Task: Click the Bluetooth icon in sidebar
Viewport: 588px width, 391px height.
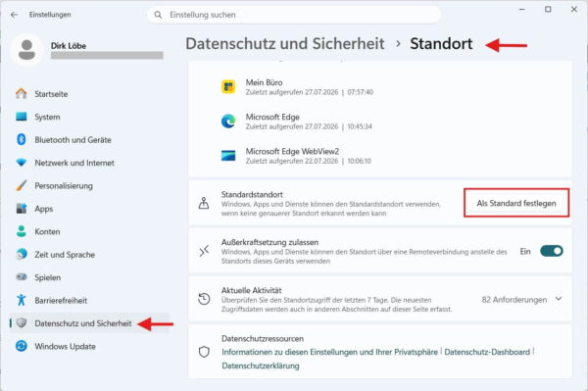Action: point(22,139)
